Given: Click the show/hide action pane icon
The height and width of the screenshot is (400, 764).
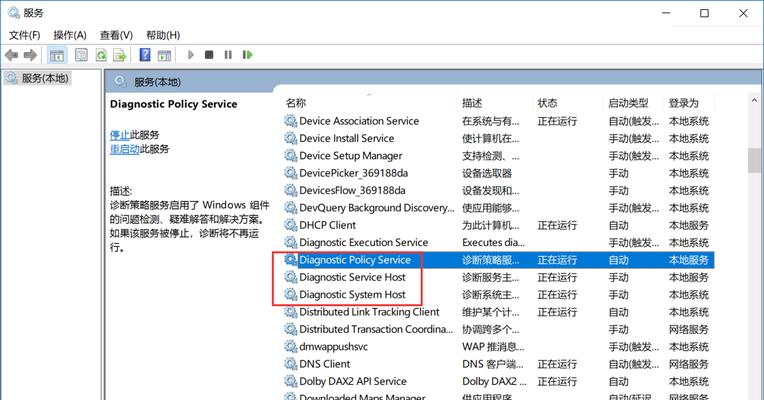Looking at the screenshot, I should (x=164, y=55).
